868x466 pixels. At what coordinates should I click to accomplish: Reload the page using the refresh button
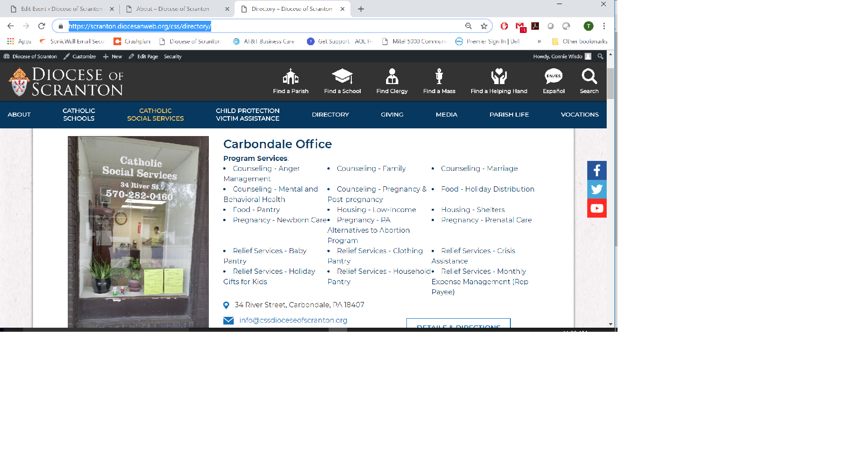42,26
